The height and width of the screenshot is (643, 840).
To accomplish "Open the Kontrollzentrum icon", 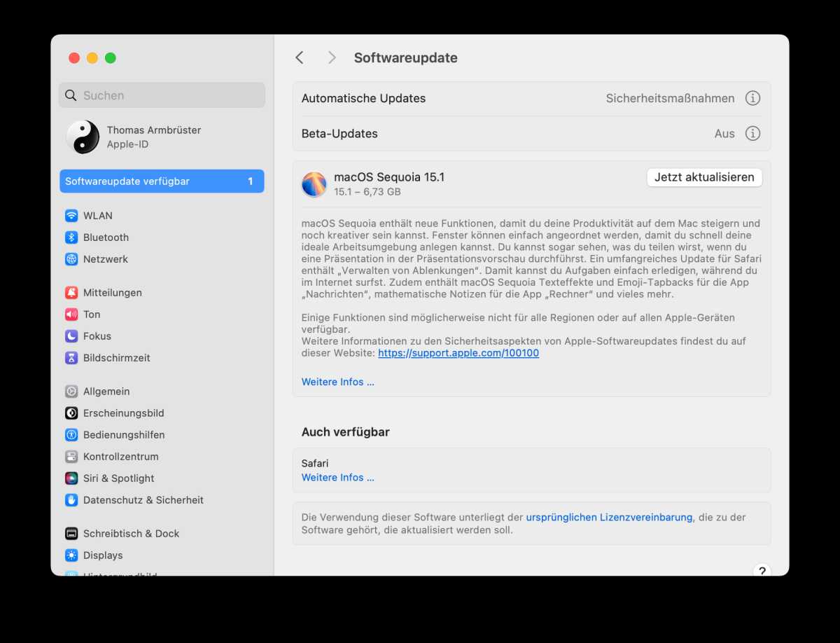I will point(71,457).
